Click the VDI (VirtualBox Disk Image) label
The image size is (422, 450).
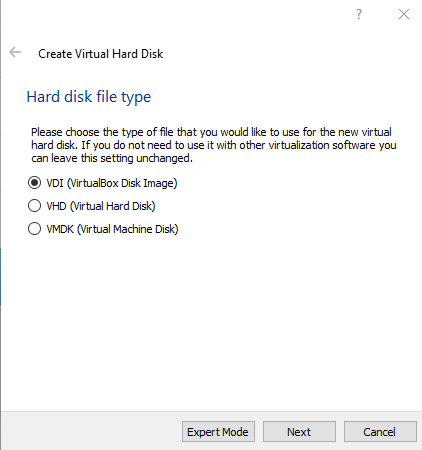(x=112, y=183)
